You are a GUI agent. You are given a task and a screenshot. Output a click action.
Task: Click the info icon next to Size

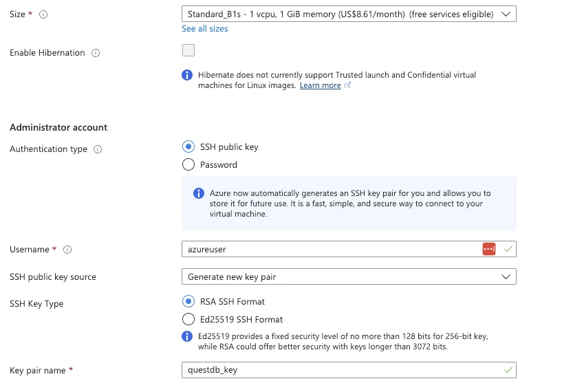[43, 14]
